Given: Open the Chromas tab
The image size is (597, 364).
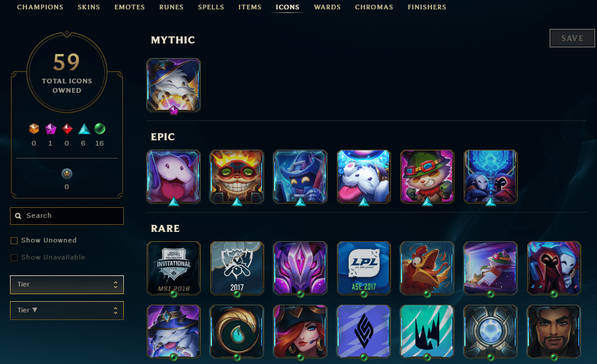Looking at the screenshot, I should click(374, 7).
